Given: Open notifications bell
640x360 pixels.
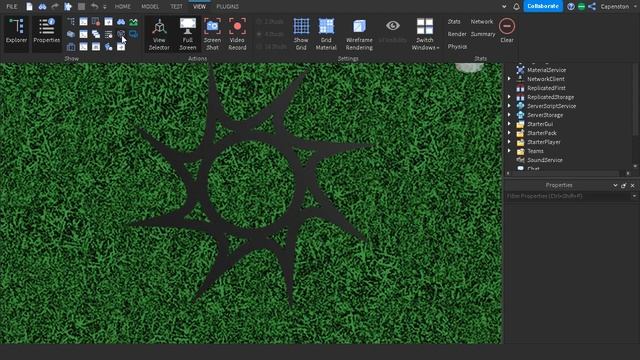Looking at the screenshot, I should click(516, 7).
